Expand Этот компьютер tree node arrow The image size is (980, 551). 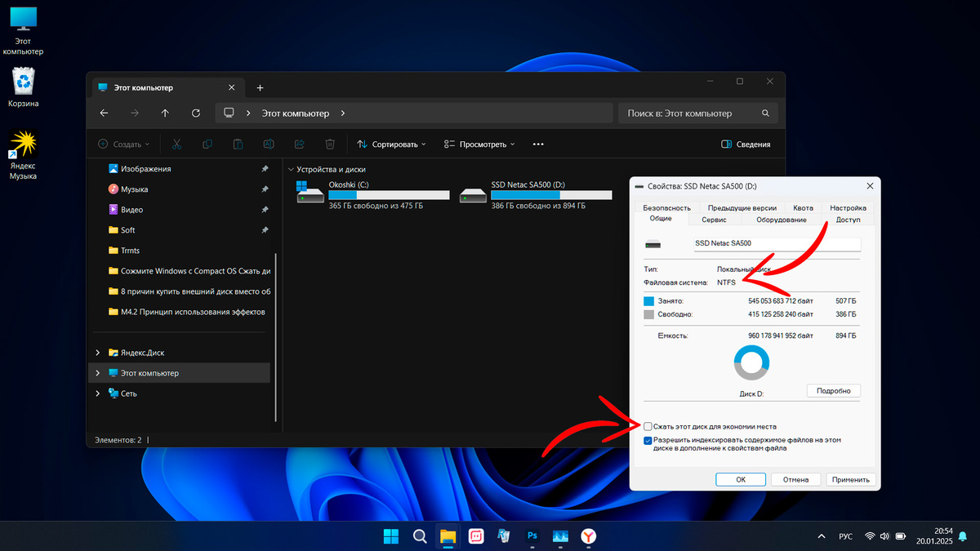(x=98, y=373)
